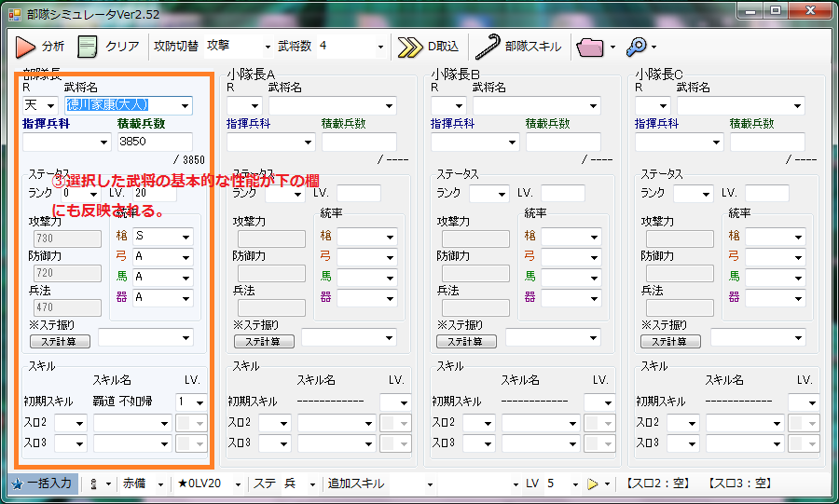Screen dimensions: 839x504
Task: Open the 追加スキル dropdown in the bottom bar
Action: coord(430,484)
